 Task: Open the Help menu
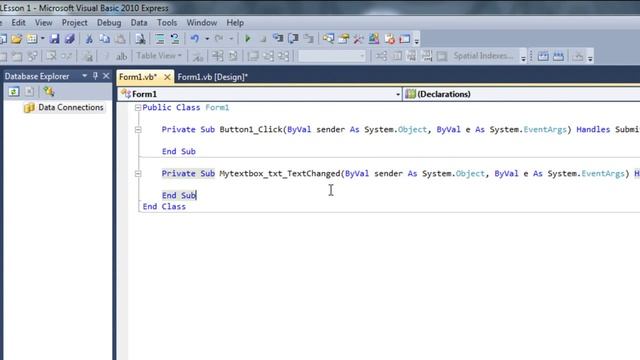235,23
